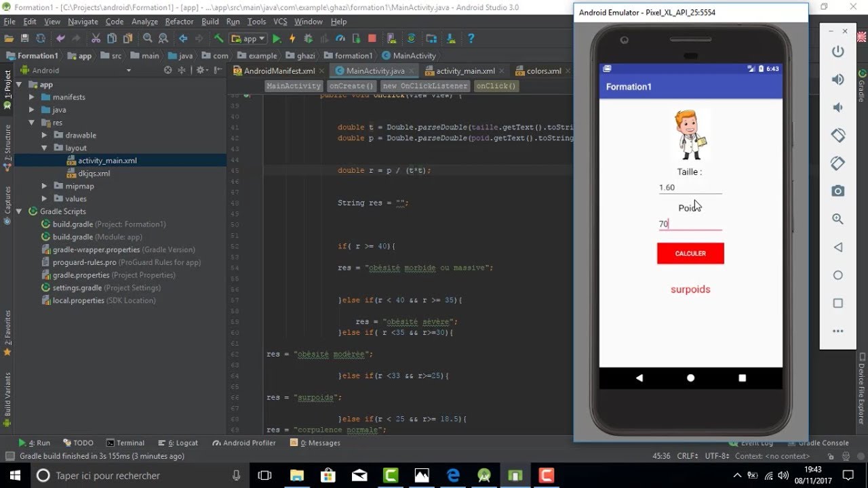868x488 pixels.
Task: Toggle the Gradle side tab
Action: pos(862,86)
